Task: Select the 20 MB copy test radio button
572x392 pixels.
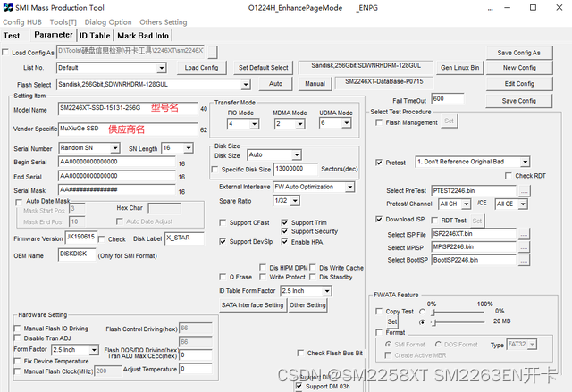Action: pos(423,322)
